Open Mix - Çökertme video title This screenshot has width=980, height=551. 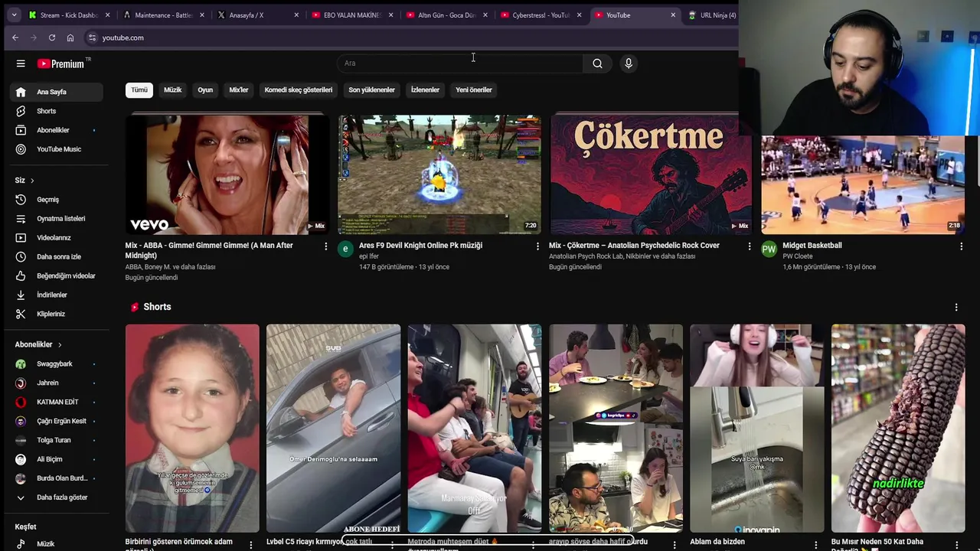(634, 246)
